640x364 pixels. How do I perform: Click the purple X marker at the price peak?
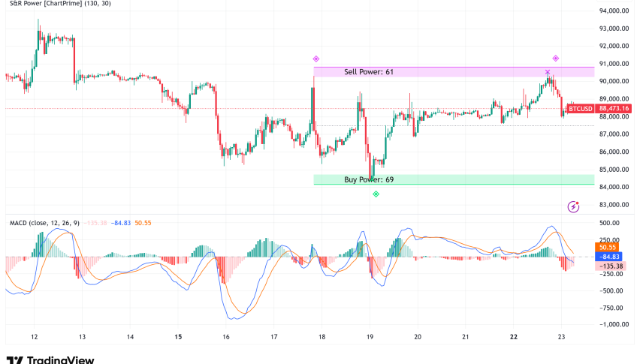point(548,72)
